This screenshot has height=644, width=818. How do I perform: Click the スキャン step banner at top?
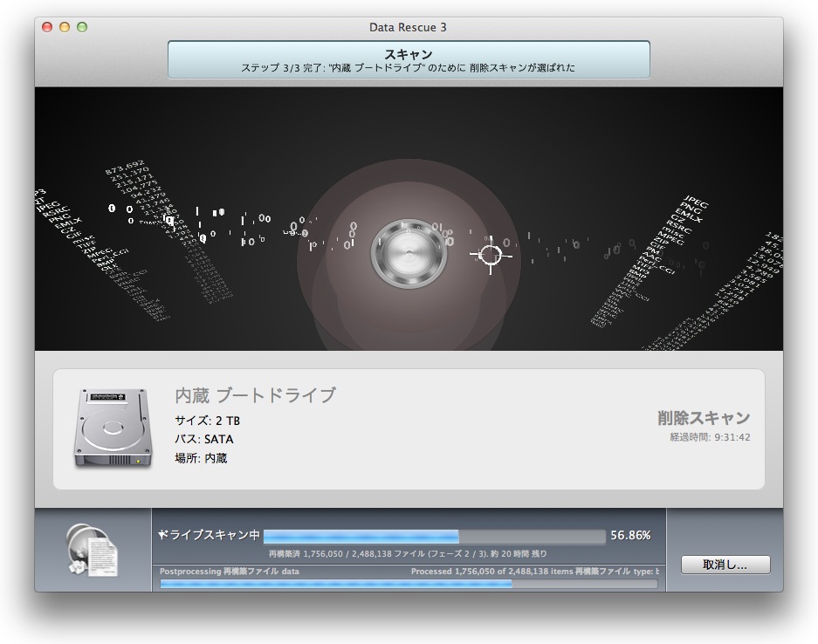tap(409, 60)
